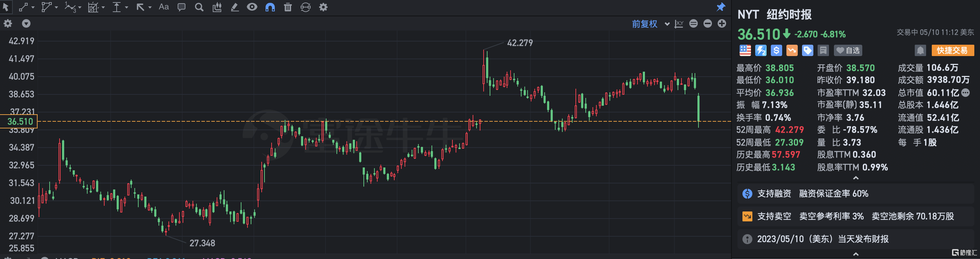
Task: Toggle the blue pin toolbar icon
Action: tap(720, 7)
